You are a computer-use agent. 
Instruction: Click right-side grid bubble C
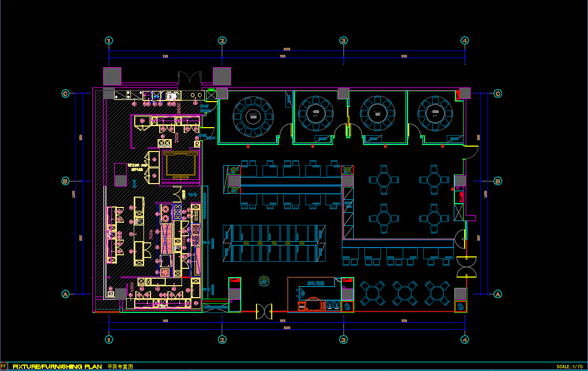tap(498, 93)
